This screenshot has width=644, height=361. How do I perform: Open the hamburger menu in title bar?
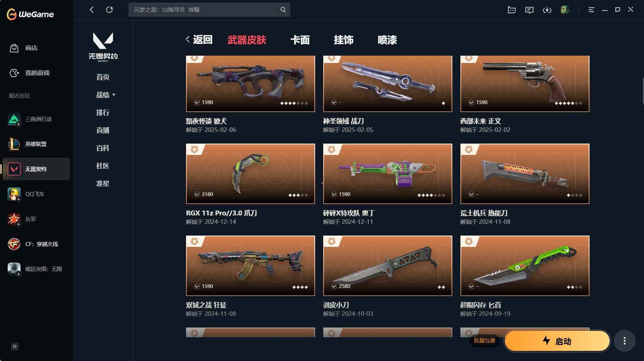coord(591,10)
